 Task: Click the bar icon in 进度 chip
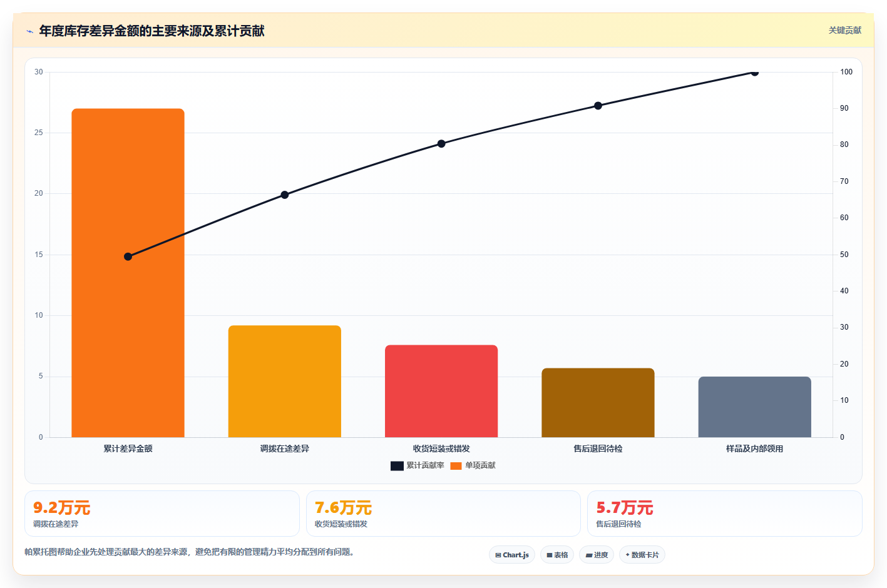589,555
